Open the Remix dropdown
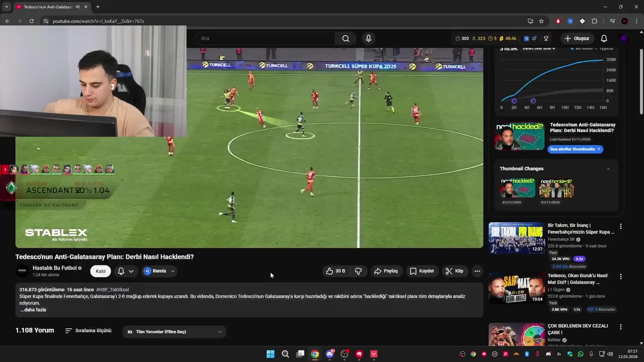The height and width of the screenshot is (362, 644). click(159, 271)
